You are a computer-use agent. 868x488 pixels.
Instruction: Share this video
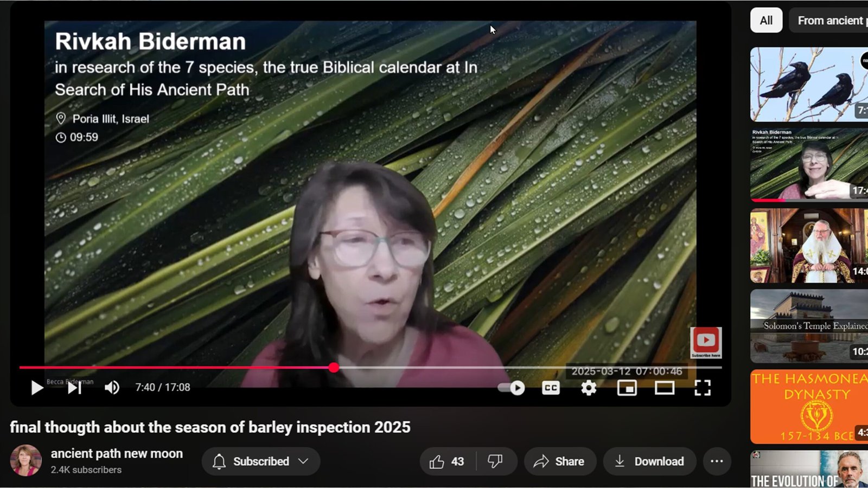tap(560, 461)
